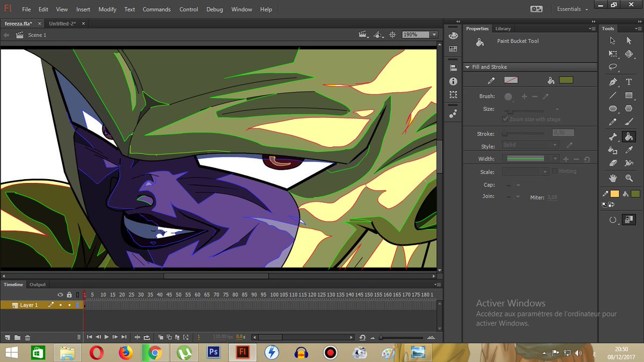Image resolution: width=644 pixels, height=362 pixels.
Task: Toggle Layer 1 blue outline color square
Action: [77, 305]
